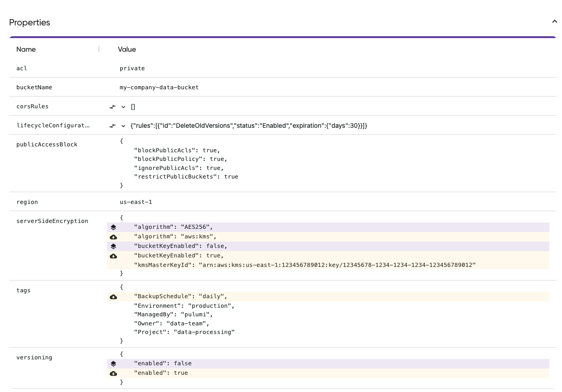
Task: Click the layers icon on the enabled false line
Action: pos(113,363)
